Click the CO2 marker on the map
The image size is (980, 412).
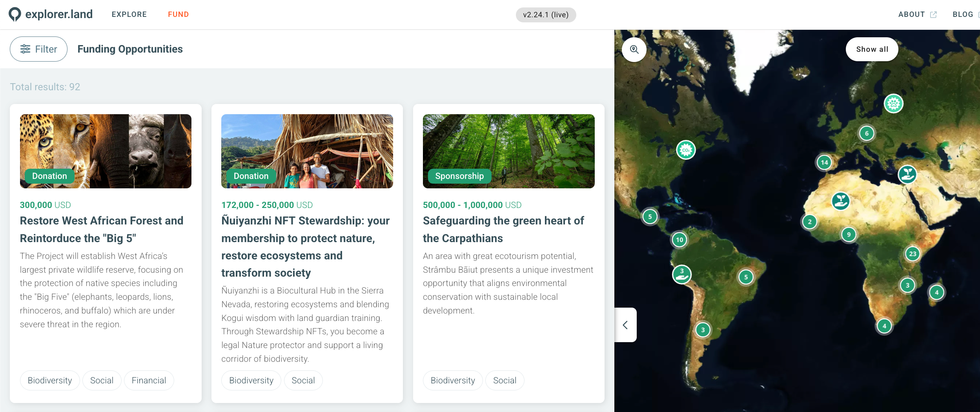[x=686, y=150]
